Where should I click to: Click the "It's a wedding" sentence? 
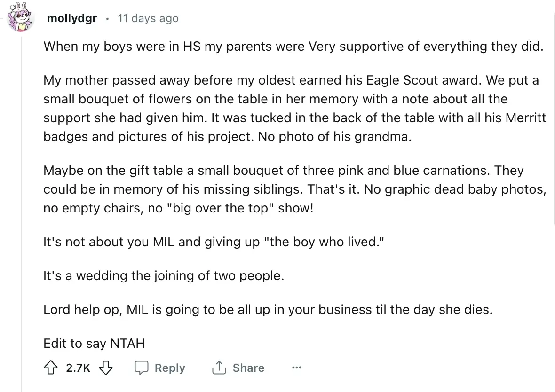coord(164,275)
